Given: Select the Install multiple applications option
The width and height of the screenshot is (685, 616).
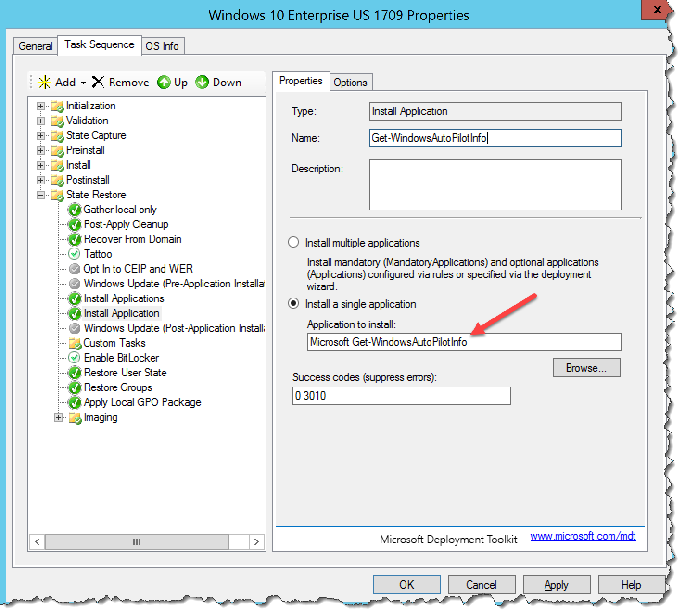Looking at the screenshot, I should pyautogui.click(x=293, y=242).
